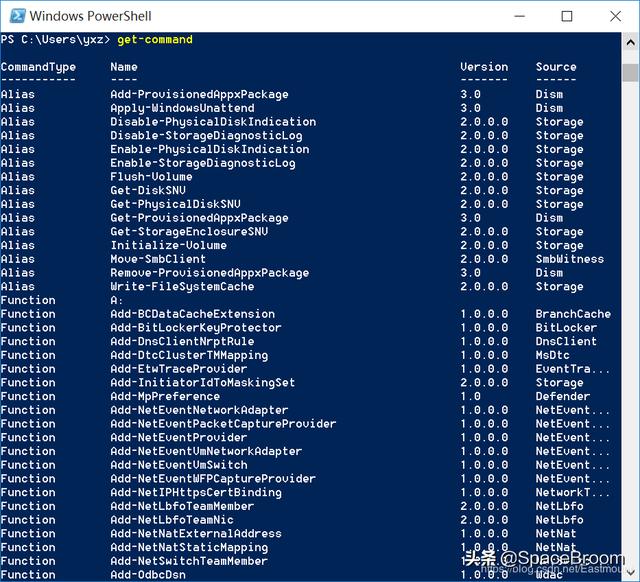Select Write-FileSystemCache entry
Screen dimensions: 640x582
(182, 287)
